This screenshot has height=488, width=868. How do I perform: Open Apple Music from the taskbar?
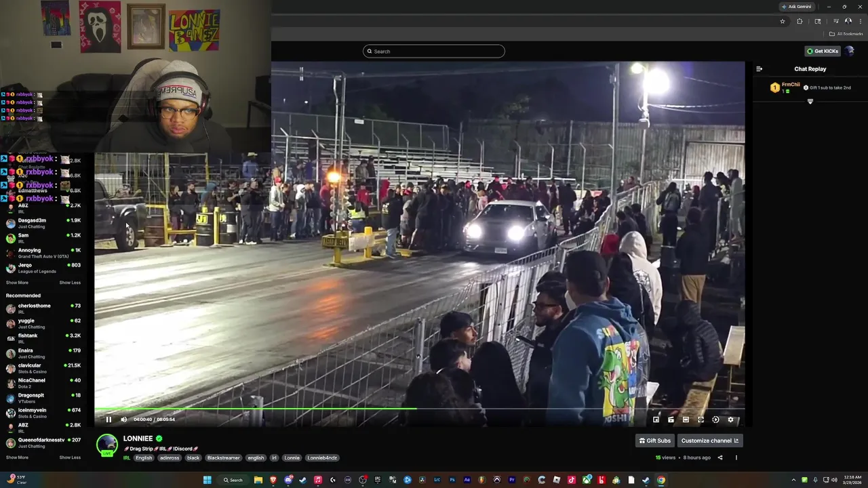point(318,480)
